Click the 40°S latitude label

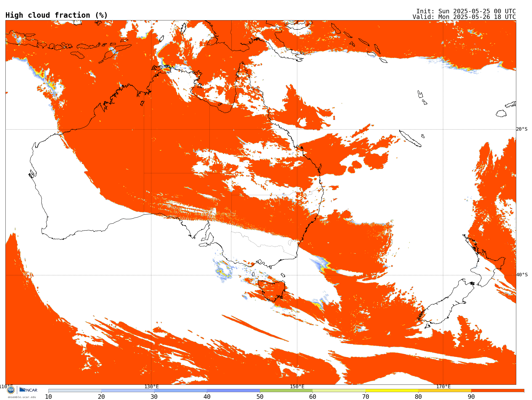522,275
